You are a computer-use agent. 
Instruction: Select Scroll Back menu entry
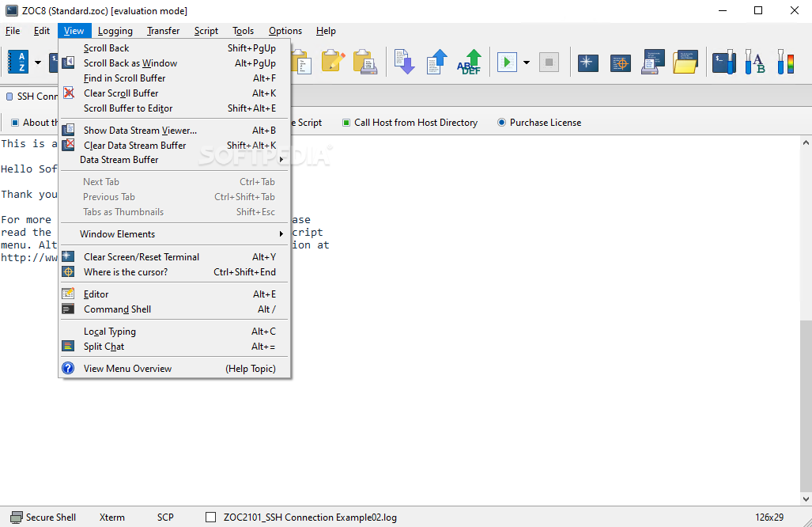[175, 48]
